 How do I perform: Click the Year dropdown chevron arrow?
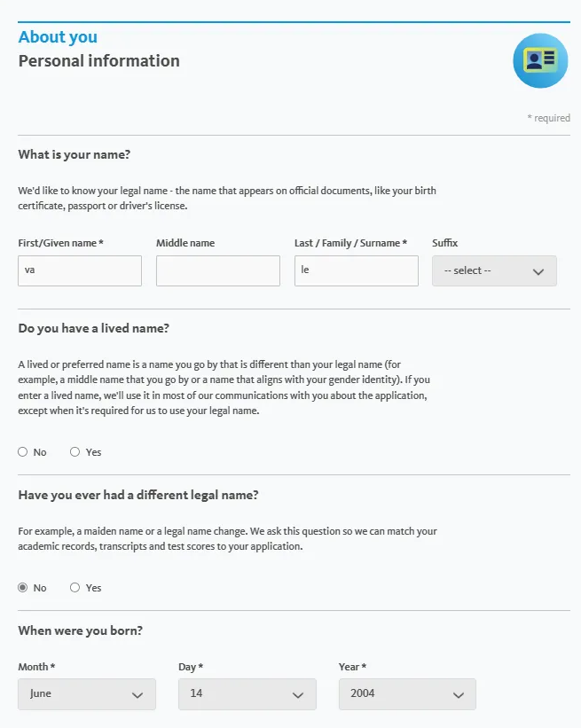(458, 694)
